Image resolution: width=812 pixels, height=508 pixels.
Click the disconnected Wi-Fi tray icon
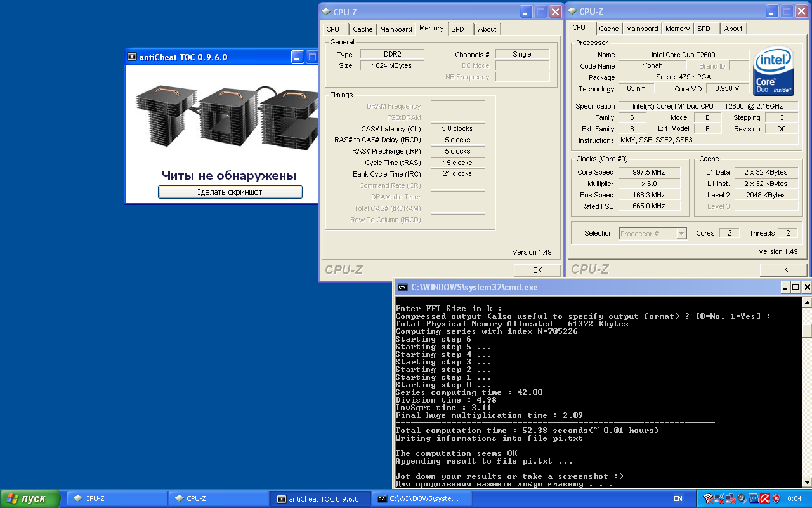(709, 498)
